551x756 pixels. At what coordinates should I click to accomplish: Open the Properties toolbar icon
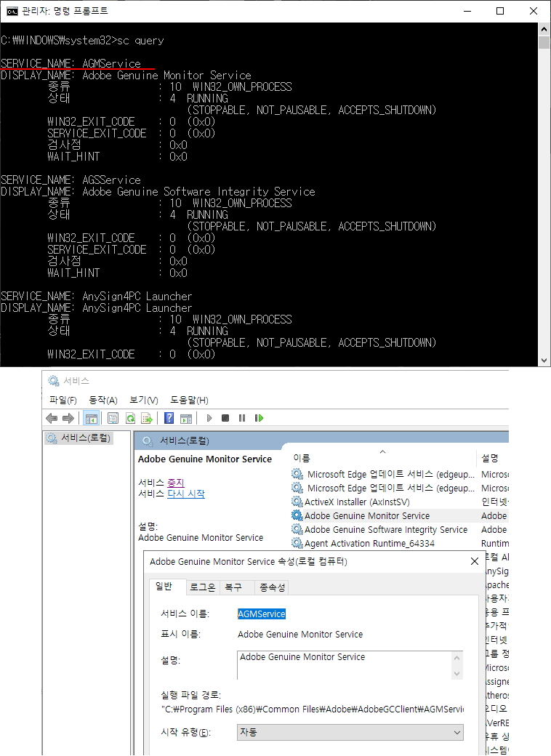(x=113, y=418)
